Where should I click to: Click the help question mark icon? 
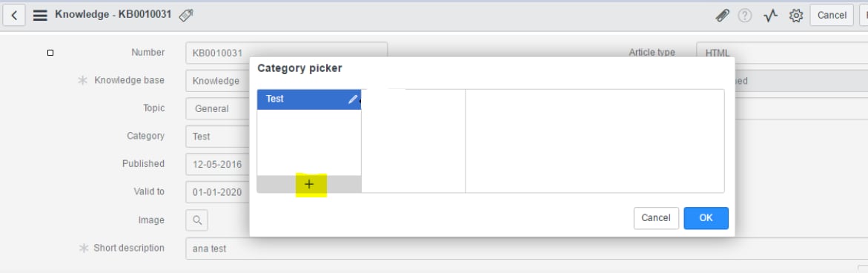745,16
